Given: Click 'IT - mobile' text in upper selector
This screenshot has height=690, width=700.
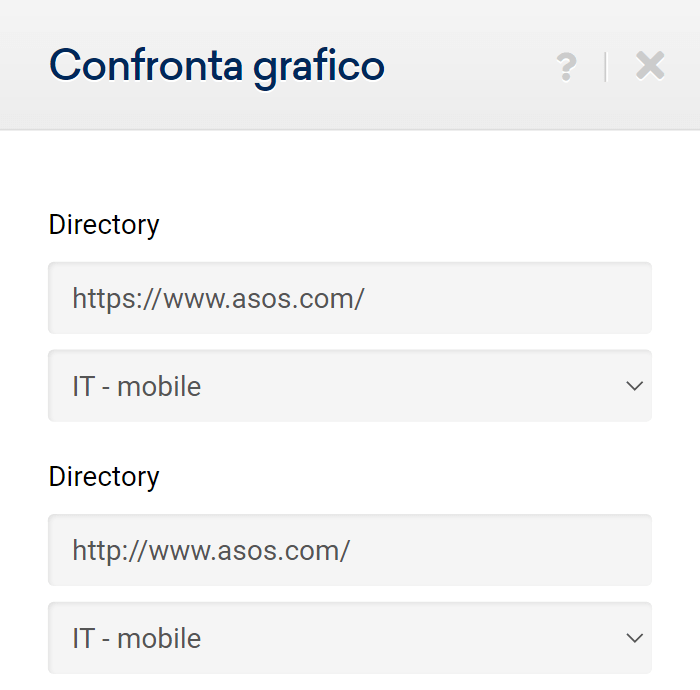Looking at the screenshot, I should pyautogui.click(x=137, y=386).
